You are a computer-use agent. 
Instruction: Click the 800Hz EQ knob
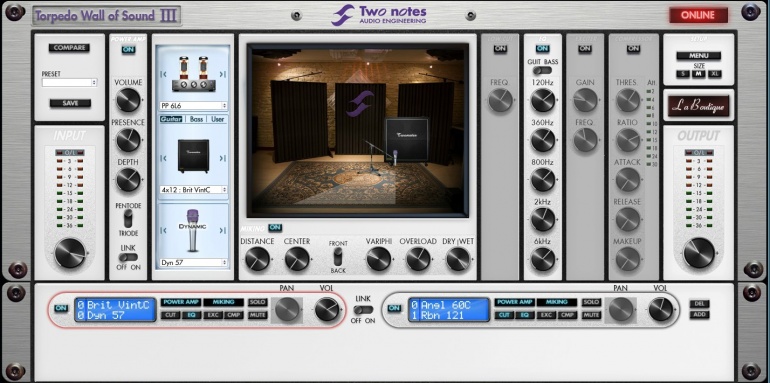click(542, 180)
